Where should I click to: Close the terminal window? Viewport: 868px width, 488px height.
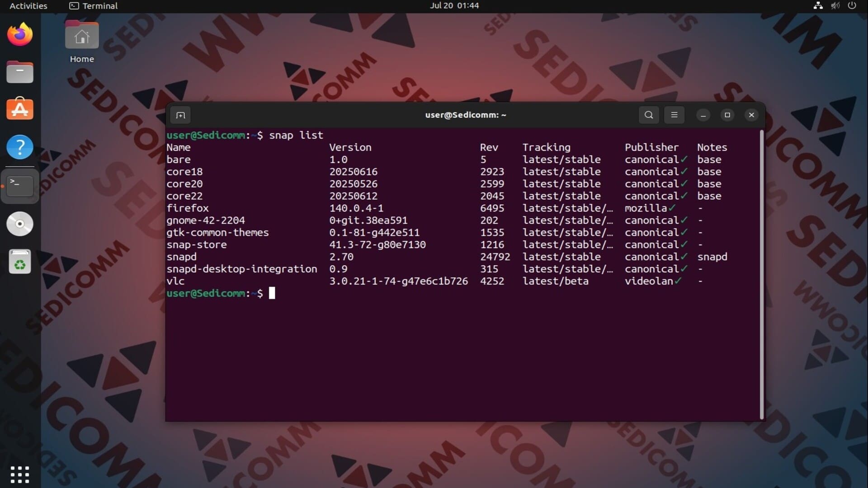pyautogui.click(x=751, y=115)
